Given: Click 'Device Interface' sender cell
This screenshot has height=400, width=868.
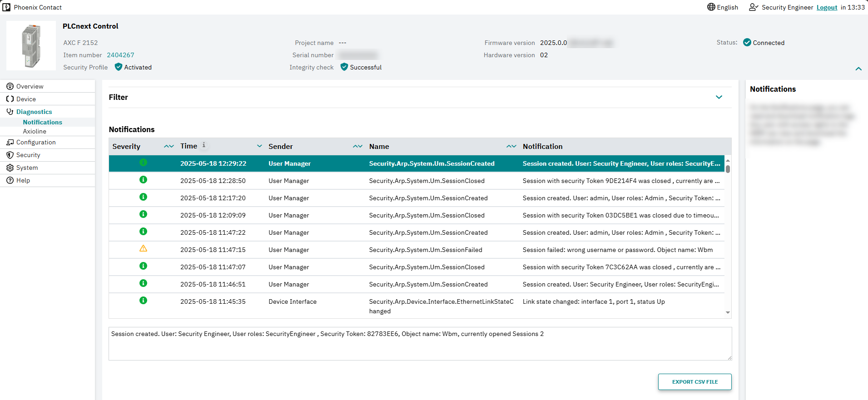Looking at the screenshot, I should click(x=293, y=301).
